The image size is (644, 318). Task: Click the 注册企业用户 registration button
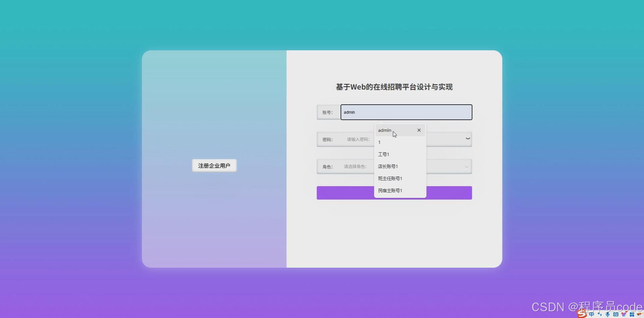coord(214,165)
